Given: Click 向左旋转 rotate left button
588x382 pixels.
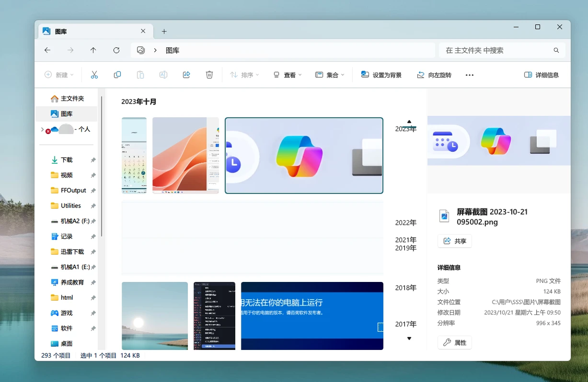Looking at the screenshot, I should pyautogui.click(x=434, y=75).
